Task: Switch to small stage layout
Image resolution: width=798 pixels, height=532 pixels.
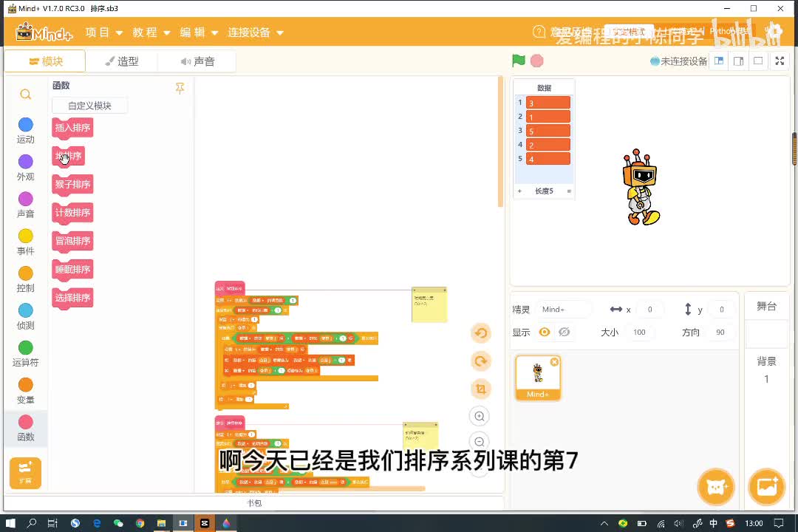Action: point(719,61)
